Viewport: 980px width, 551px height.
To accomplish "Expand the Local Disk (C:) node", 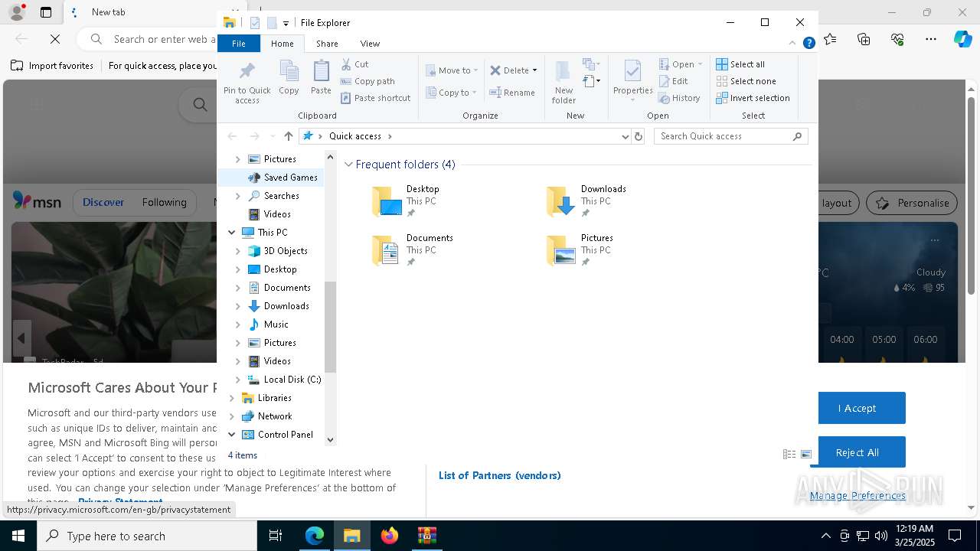I will click(237, 380).
